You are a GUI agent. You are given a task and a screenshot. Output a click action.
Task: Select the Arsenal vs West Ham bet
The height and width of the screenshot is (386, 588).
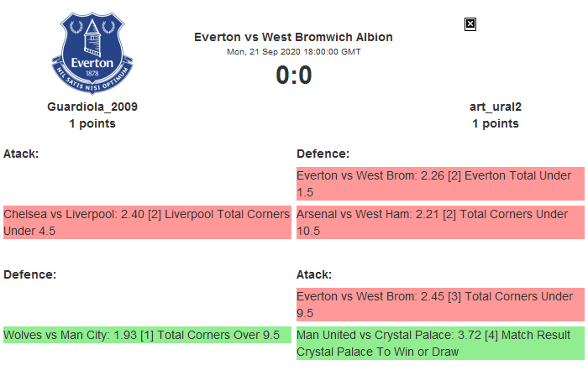point(440,222)
